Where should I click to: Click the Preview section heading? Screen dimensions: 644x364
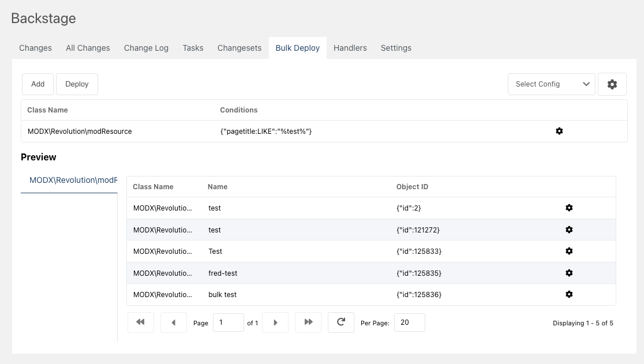pos(39,157)
